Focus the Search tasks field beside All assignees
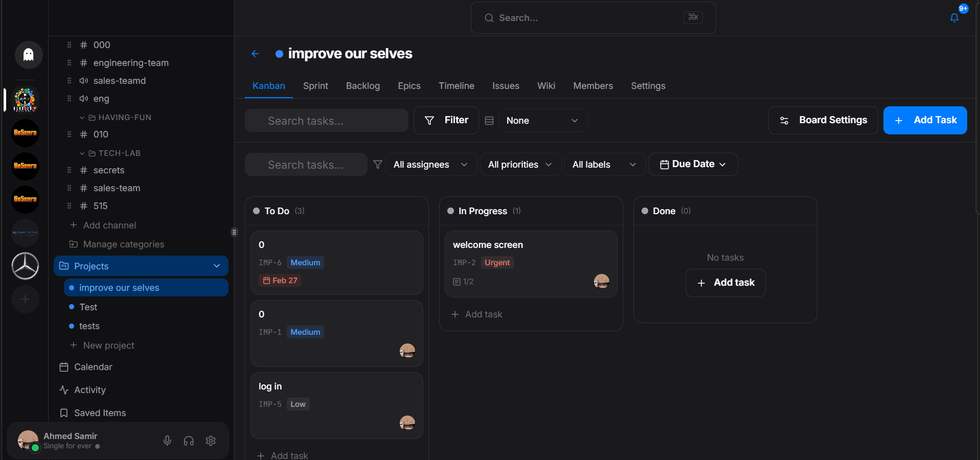Image resolution: width=980 pixels, height=460 pixels. 306,165
